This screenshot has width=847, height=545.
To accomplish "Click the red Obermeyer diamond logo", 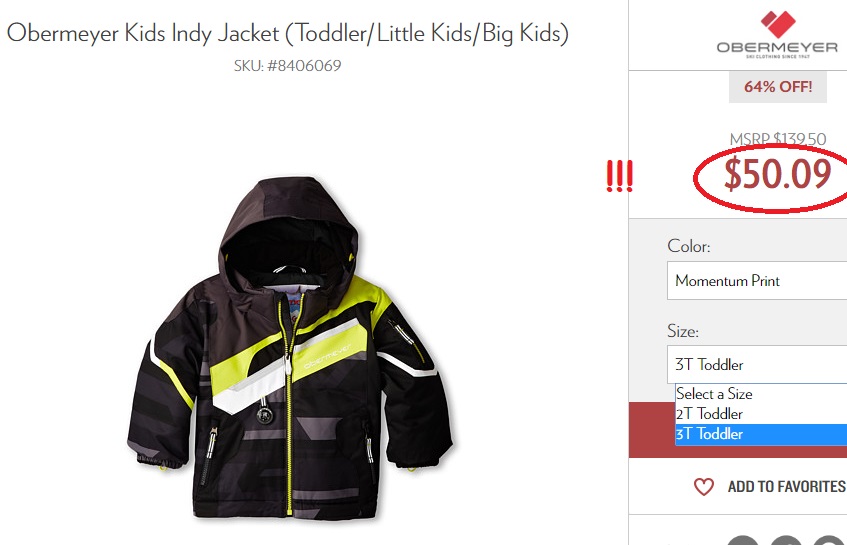I will [x=778, y=25].
